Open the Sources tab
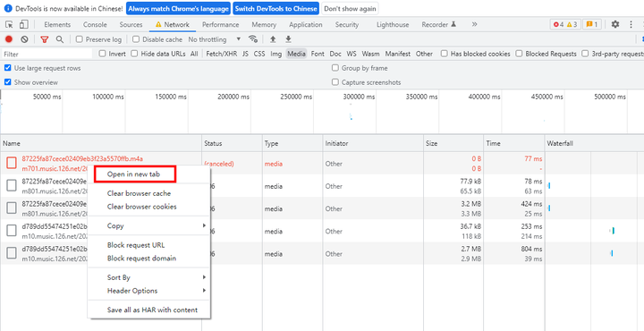This screenshot has height=331, width=644. (131, 25)
